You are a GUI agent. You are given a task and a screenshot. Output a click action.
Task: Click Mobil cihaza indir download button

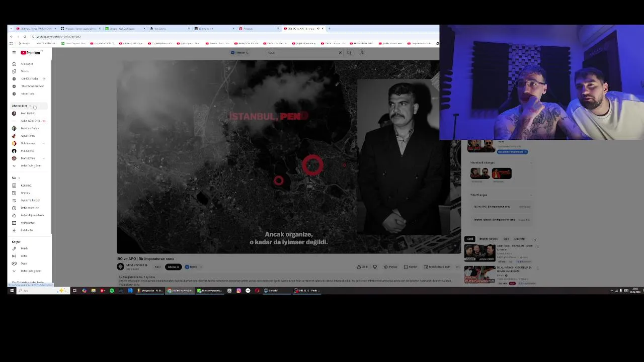click(437, 267)
